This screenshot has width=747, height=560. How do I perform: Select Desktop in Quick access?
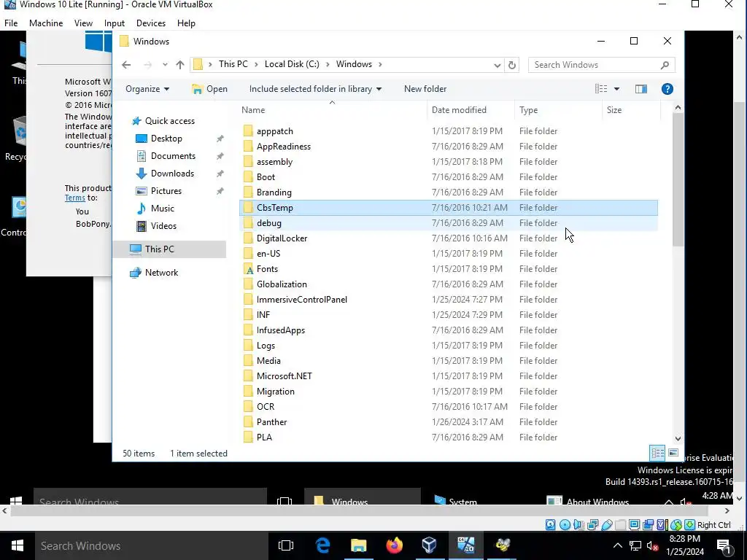coord(166,139)
